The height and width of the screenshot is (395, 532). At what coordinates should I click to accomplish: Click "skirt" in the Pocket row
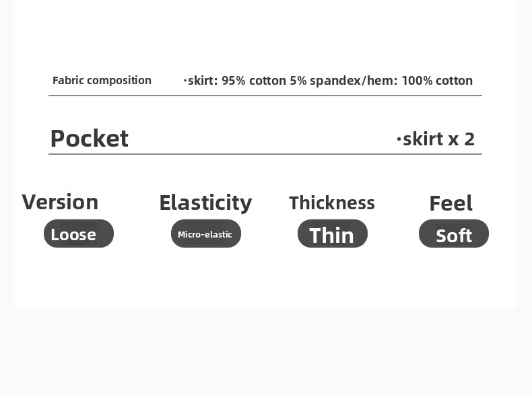coord(423,139)
